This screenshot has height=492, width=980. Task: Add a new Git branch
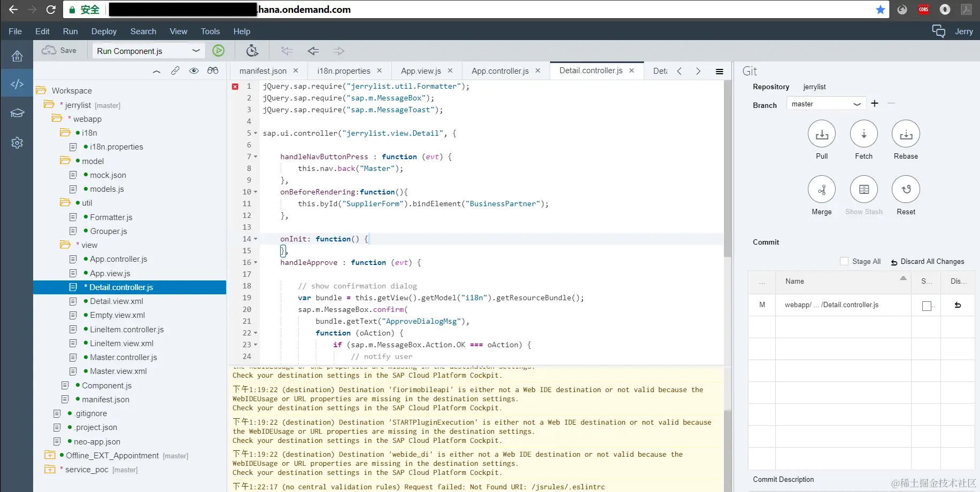(x=875, y=104)
